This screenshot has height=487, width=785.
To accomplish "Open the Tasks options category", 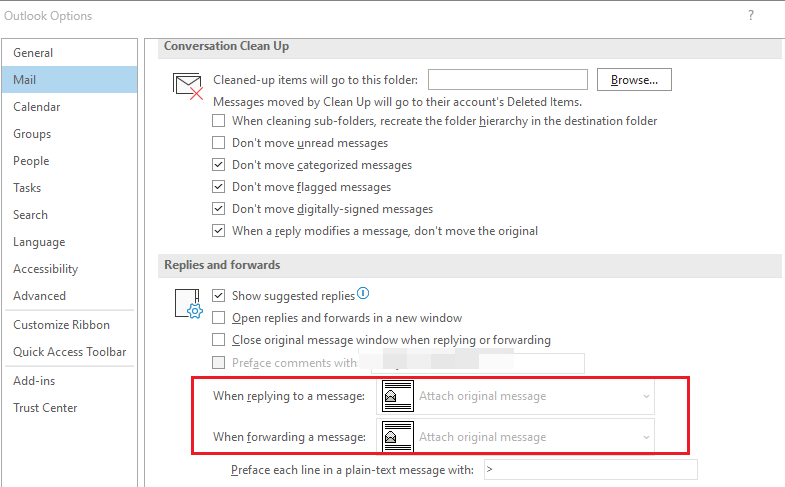I will 69,188.
